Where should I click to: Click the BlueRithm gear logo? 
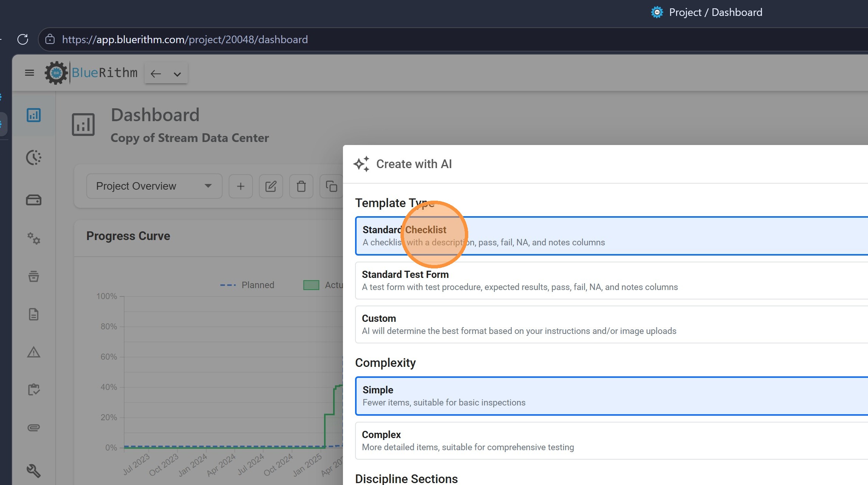56,73
